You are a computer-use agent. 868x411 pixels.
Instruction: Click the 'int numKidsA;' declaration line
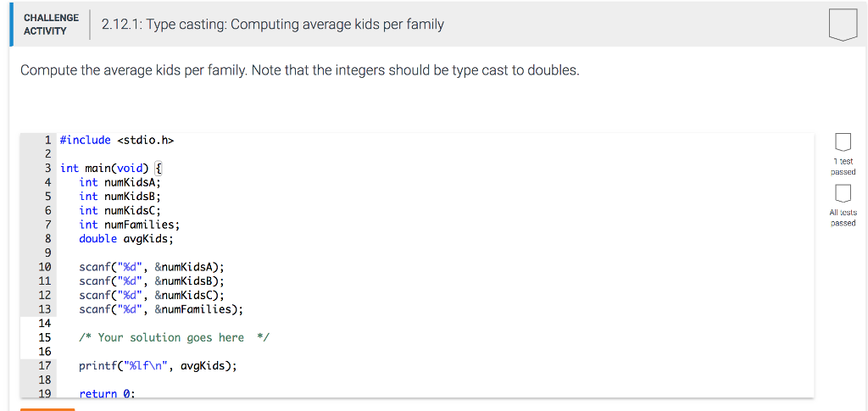tap(120, 182)
